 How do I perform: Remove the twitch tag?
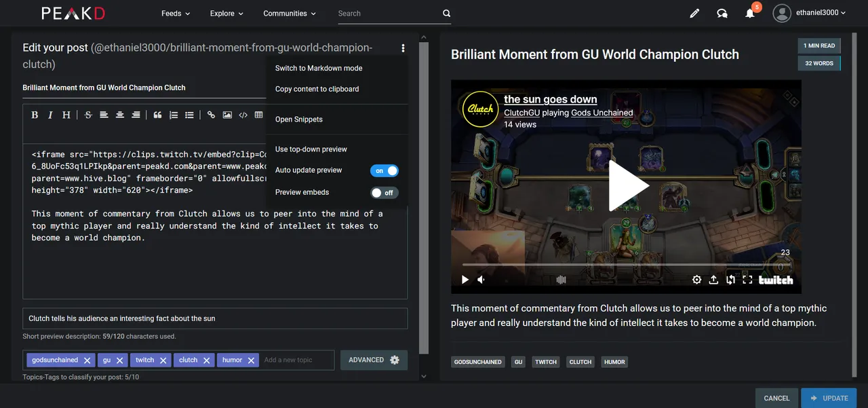point(163,360)
